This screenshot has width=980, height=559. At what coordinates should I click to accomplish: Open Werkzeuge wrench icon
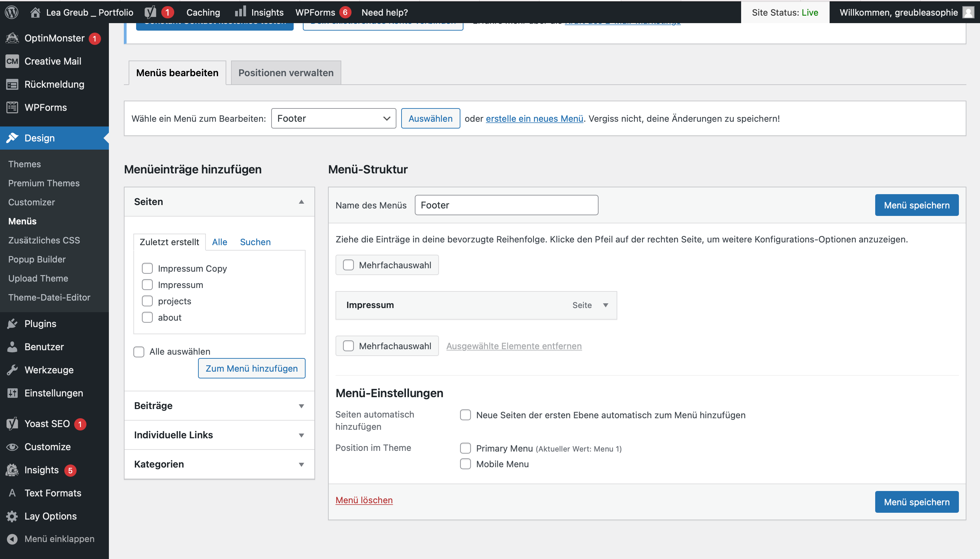pos(12,370)
